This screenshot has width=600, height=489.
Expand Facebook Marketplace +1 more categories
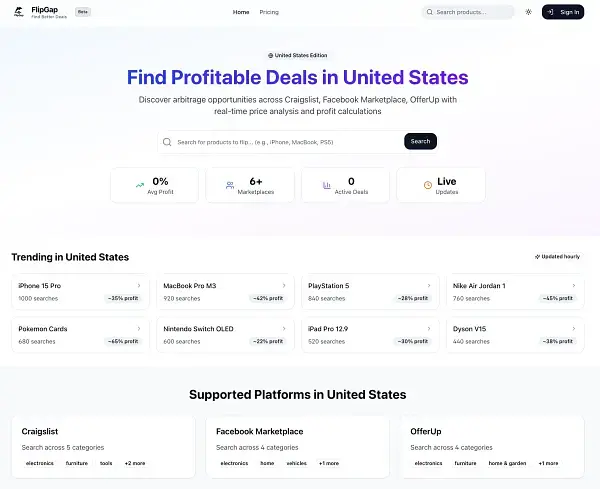click(x=329, y=463)
